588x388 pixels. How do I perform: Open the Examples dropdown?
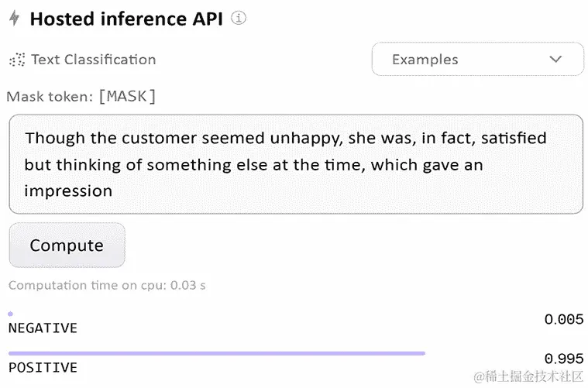(x=477, y=60)
